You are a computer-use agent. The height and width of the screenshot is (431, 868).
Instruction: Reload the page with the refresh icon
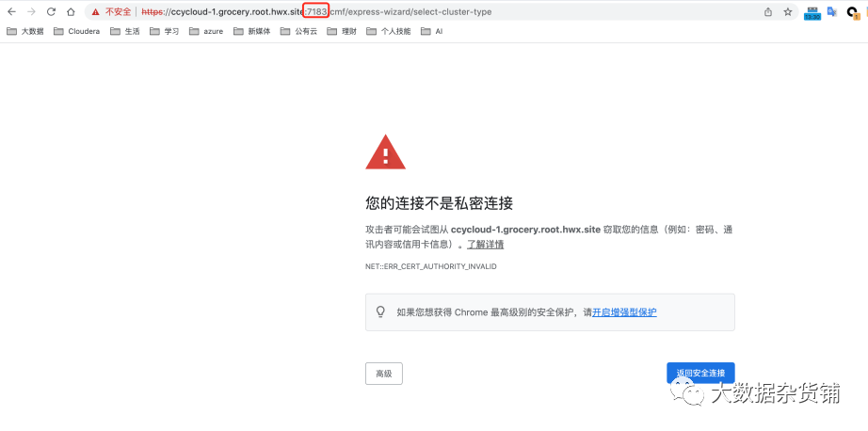(51, 11)
